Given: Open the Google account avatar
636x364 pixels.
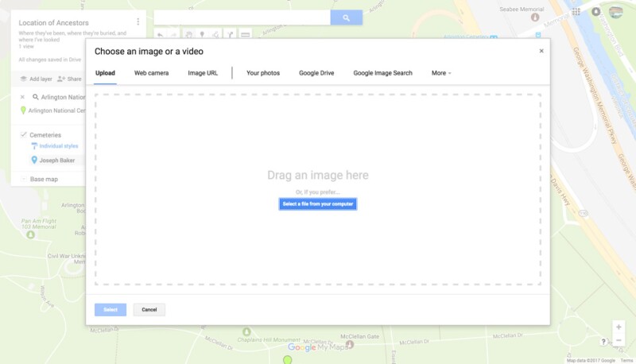Looking at the screenshot, I should [615, 12].
